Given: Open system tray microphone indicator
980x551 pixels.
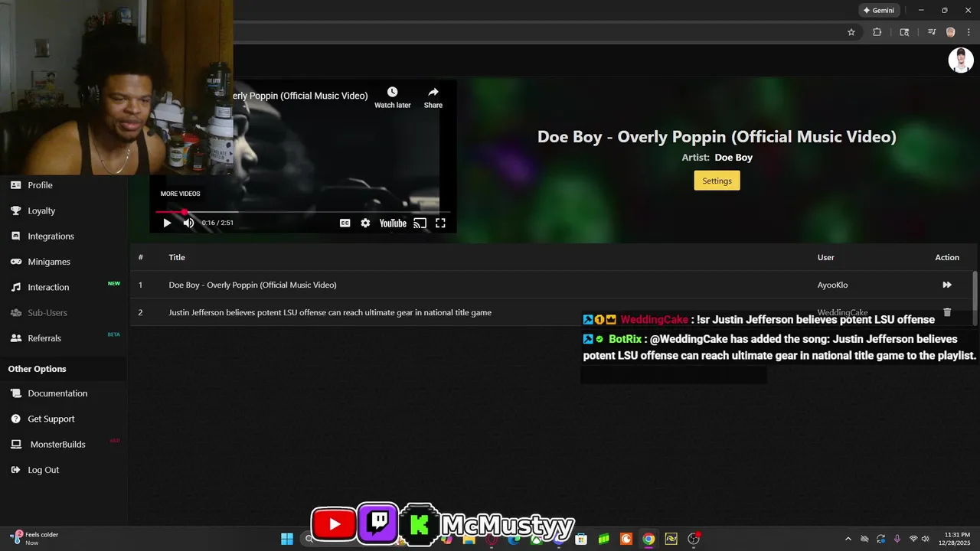Looking at the screenshot, I should pyautogui.click(x=897, y=539).
